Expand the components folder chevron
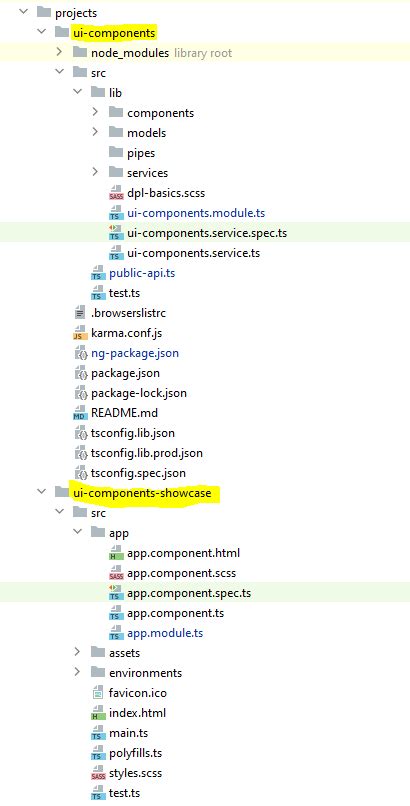This screenshot has height=806, width=410. [95, 113]
